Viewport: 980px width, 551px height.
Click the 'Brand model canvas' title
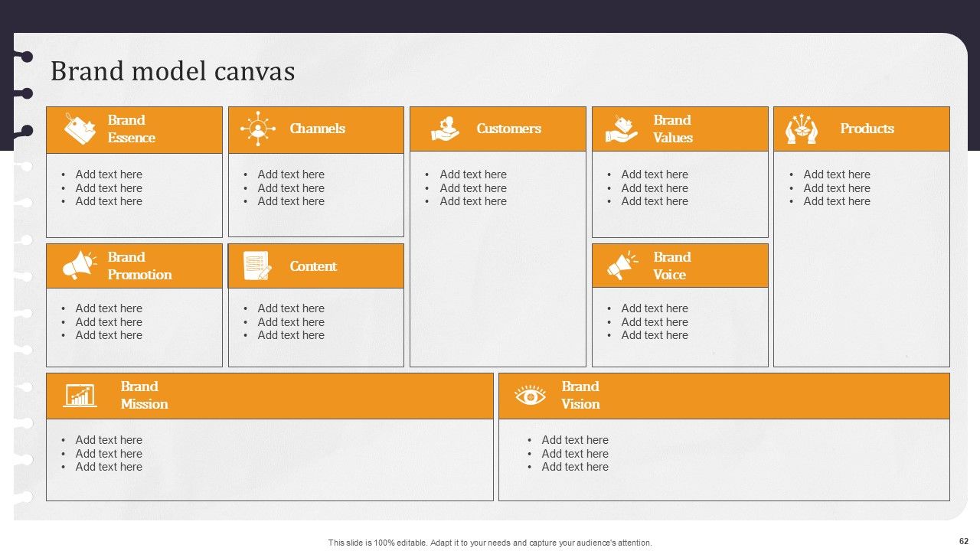pos(172,71)
